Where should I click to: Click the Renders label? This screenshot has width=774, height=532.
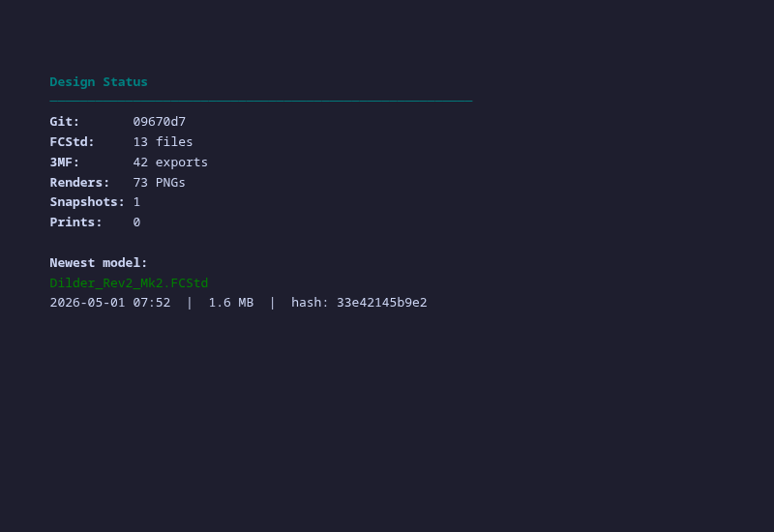click(79, 182)
